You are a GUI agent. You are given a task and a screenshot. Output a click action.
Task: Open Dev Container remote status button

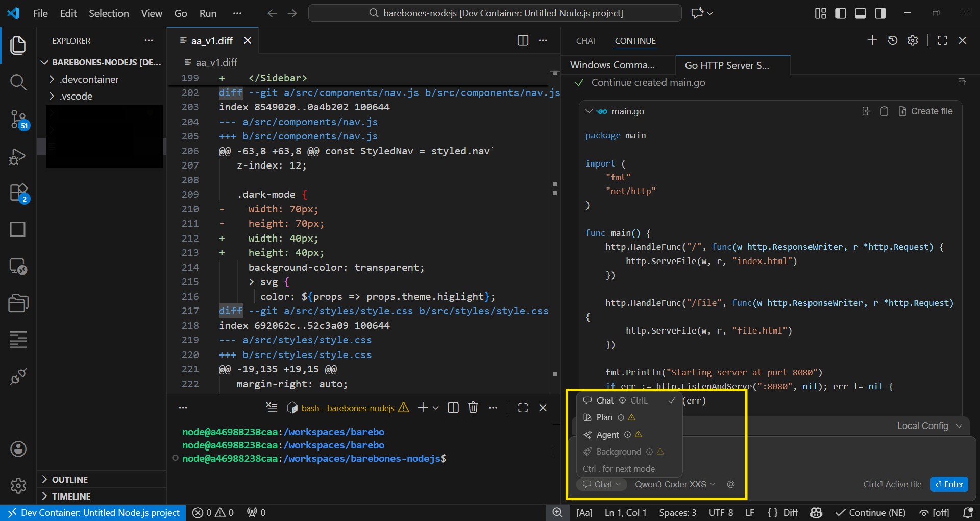coord(94,513)
